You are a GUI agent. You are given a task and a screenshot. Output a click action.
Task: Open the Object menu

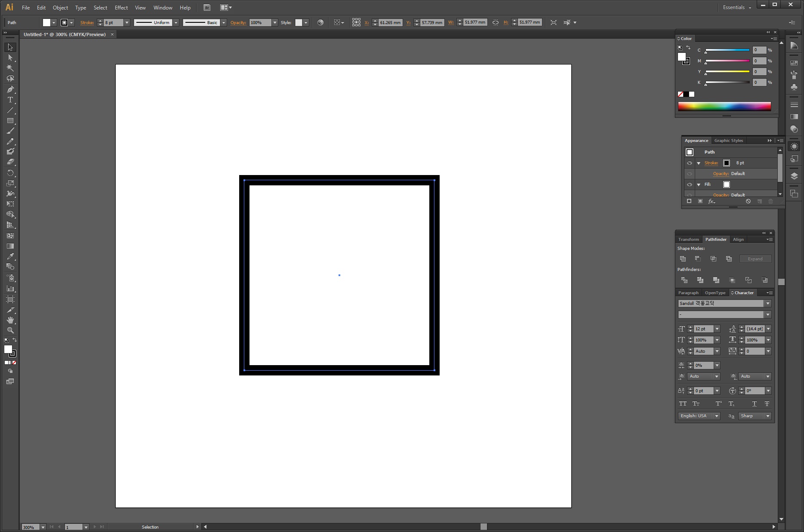click(60, 8)
